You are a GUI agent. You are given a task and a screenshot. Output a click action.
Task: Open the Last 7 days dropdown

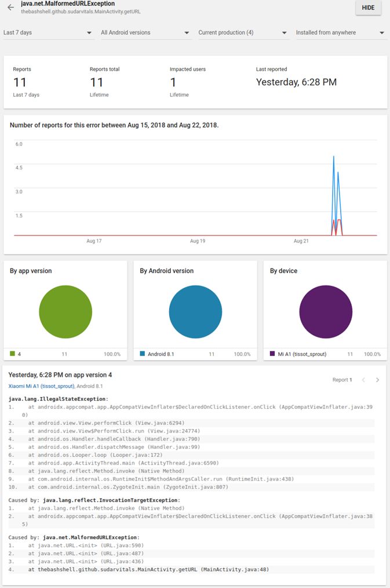tap(48, 32)
